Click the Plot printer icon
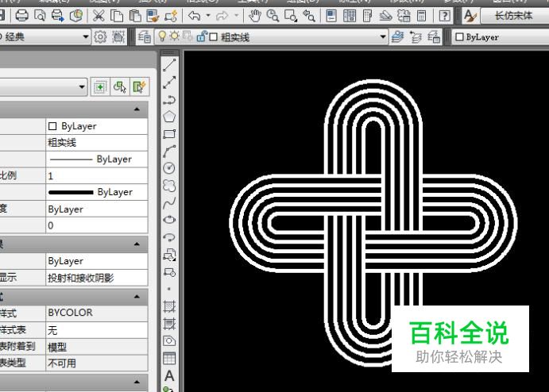 22,15
